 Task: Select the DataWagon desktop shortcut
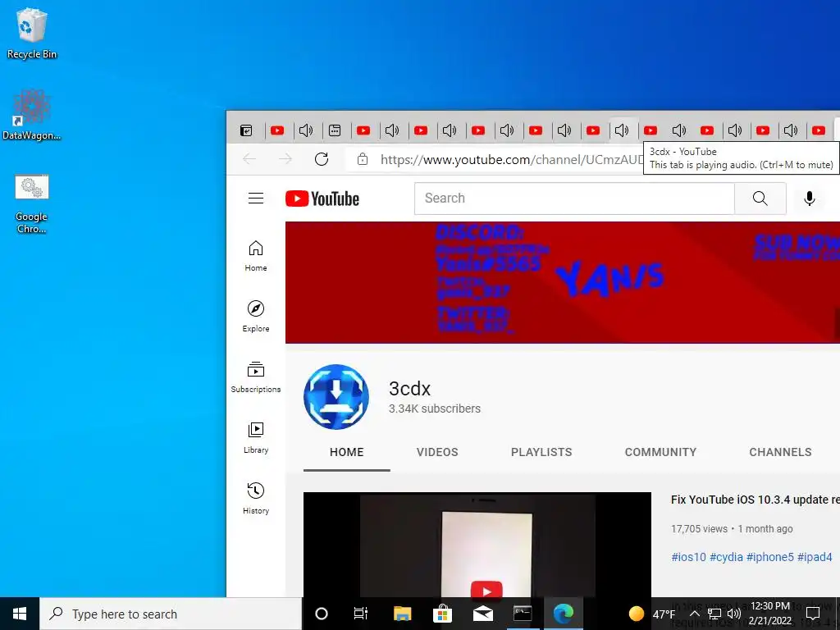[32, 115]
